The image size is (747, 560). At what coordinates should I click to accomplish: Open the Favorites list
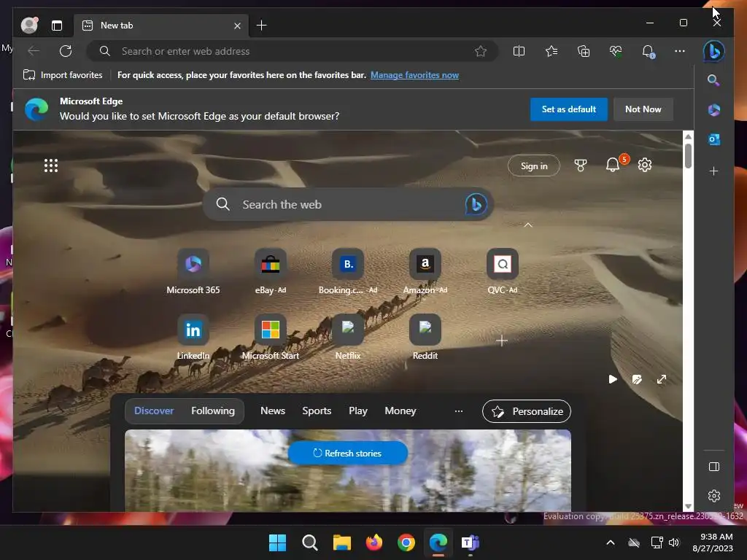(551, 51)
